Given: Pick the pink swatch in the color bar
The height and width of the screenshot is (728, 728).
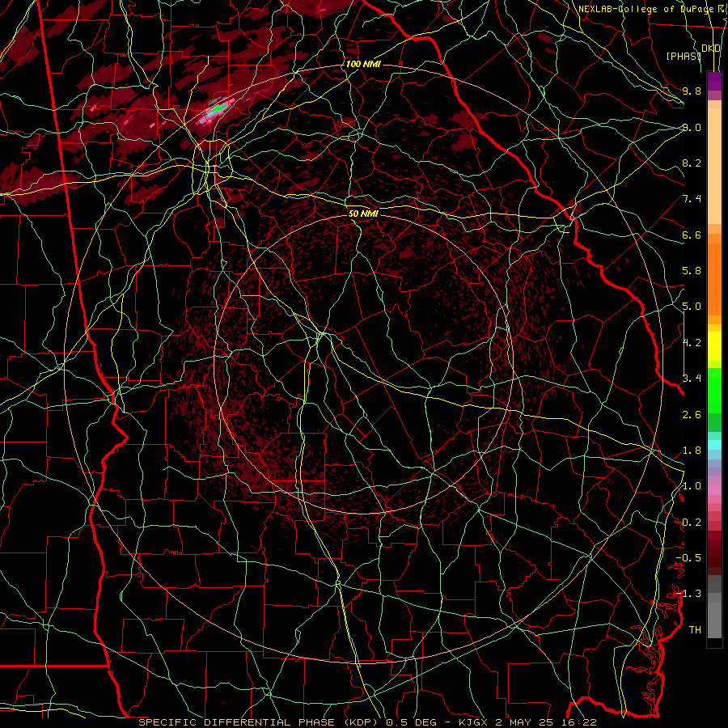Looking at the screenshot, I should pos(714,490).
